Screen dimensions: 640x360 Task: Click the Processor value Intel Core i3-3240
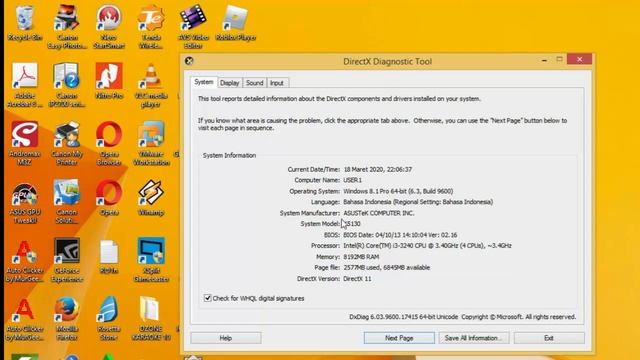427,246
